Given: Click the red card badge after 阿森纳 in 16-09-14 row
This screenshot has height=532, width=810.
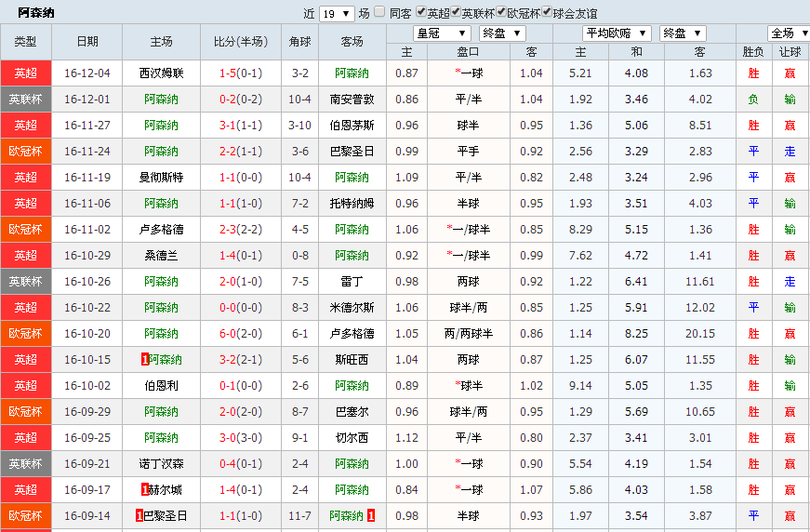Looking at the screenshot, I should pos(371,516).
